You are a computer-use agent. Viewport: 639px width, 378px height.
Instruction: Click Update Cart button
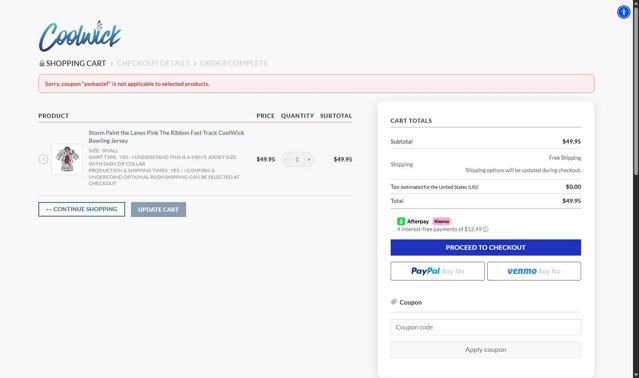(x=159, y=209)
